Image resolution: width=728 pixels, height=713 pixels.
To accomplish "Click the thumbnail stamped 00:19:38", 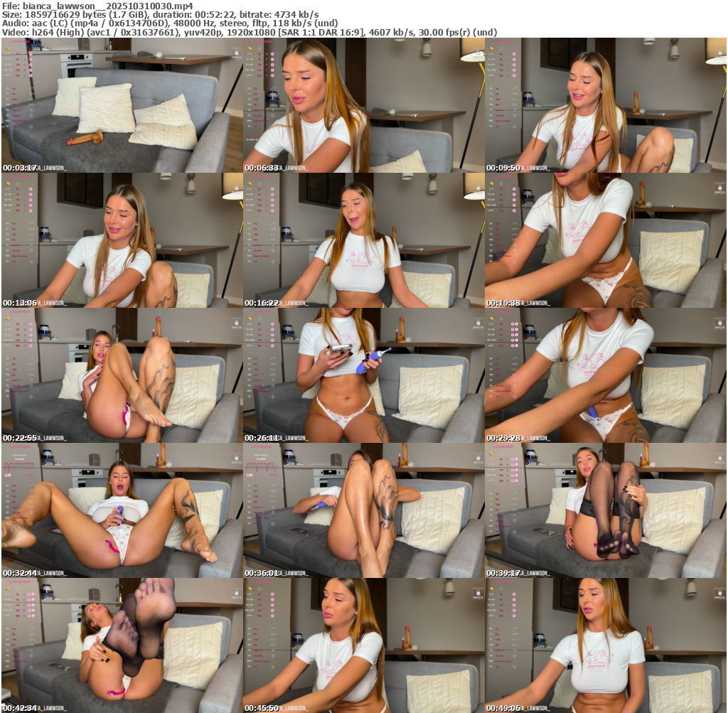I will point(606,240).
